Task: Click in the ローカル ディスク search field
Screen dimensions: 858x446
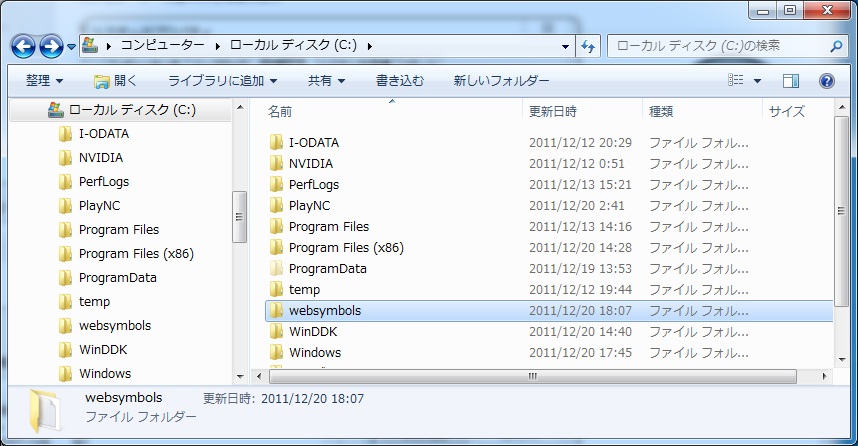Action: tap(715, 46)
